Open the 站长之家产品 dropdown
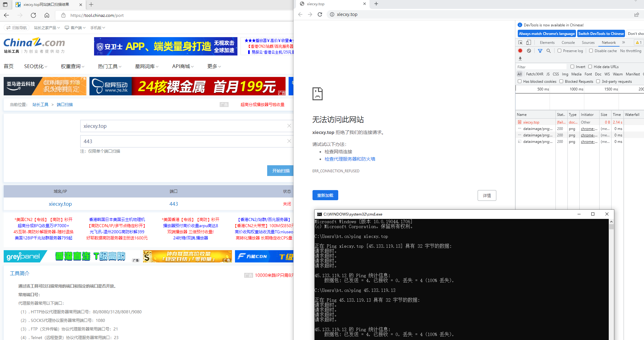This screenshot has height=340, width=644. 47,28
